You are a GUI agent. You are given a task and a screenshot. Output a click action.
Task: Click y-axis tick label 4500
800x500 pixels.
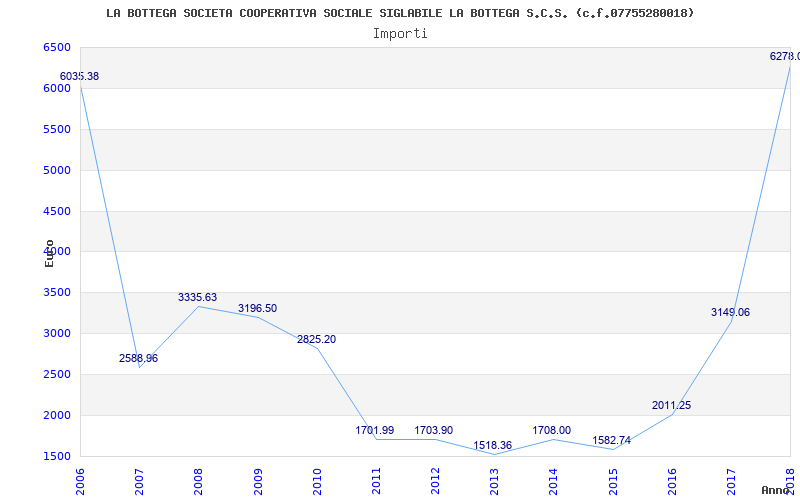[57, 211]
